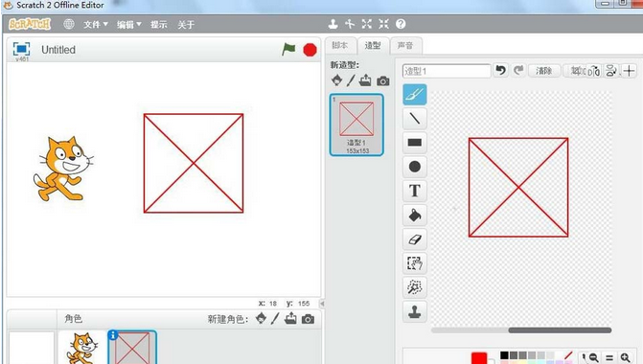
Task: Toggle full screen stage mode
Action: click(x=21, y=49)
